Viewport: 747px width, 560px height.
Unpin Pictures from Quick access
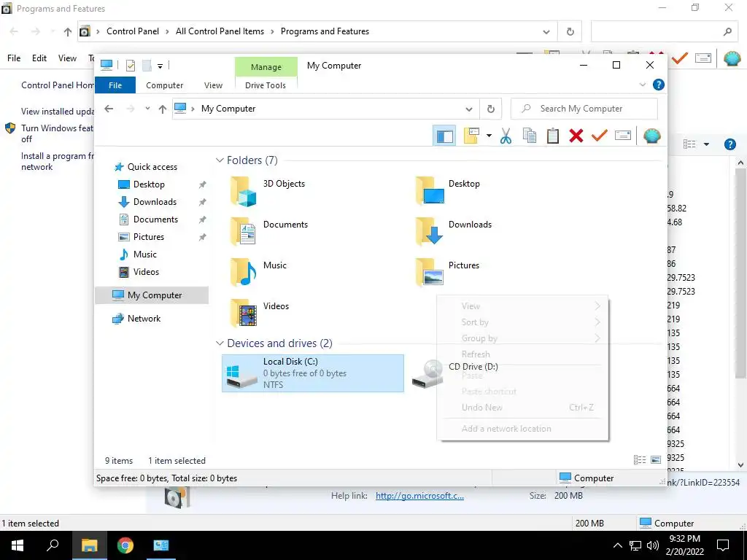(x=203, y=237)
